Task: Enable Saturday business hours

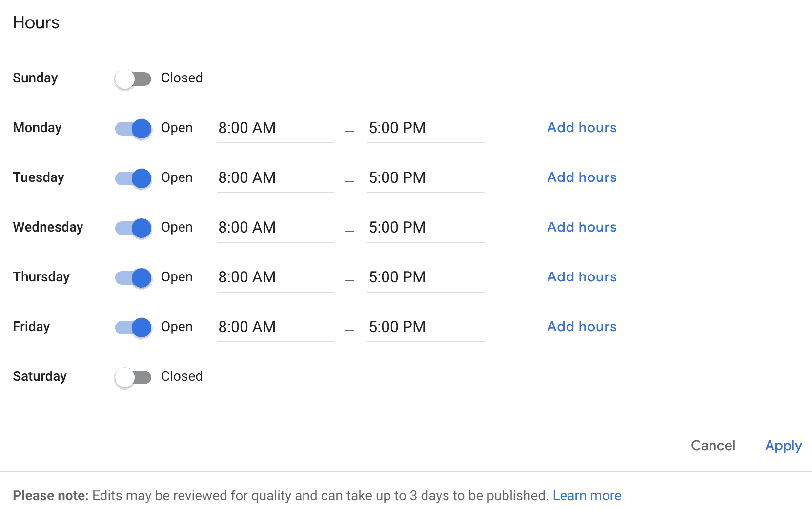Action: [x=133, y=376]
